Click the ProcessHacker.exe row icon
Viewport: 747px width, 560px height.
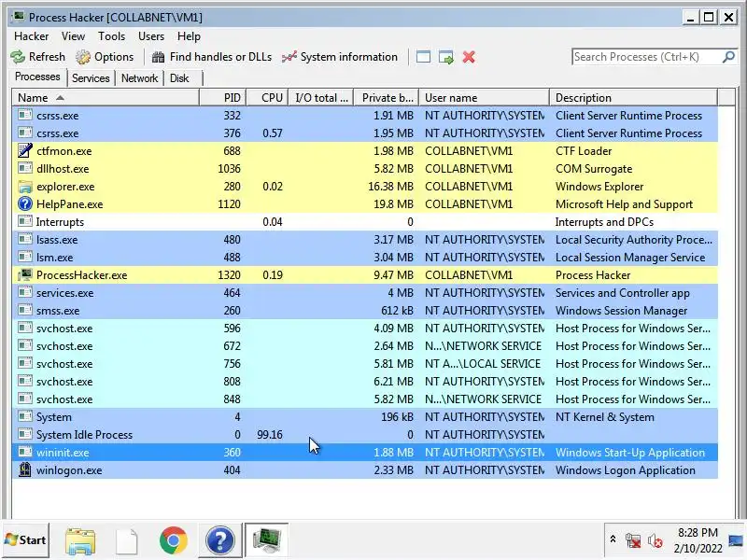[25, 274]
